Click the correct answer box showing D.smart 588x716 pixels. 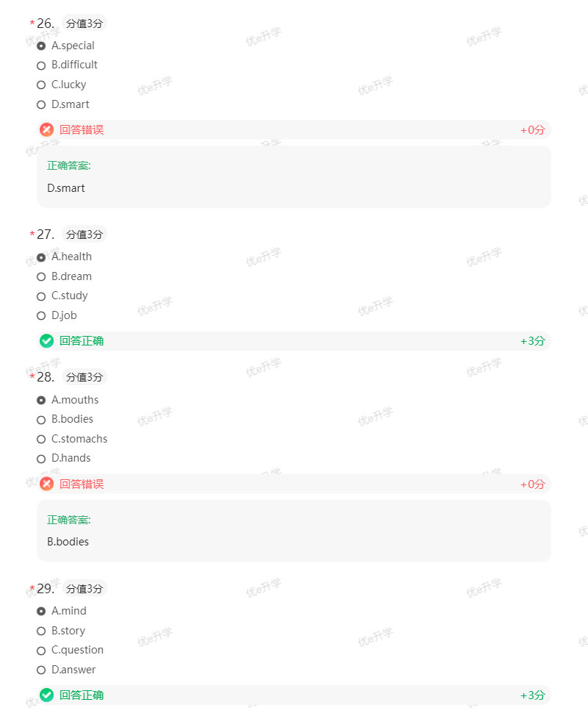[x=293, y=177]
